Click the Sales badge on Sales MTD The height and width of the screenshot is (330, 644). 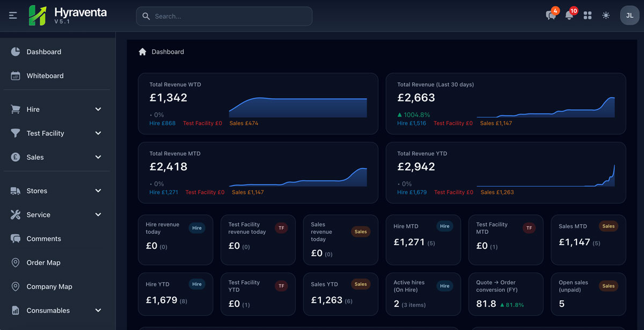608,226
